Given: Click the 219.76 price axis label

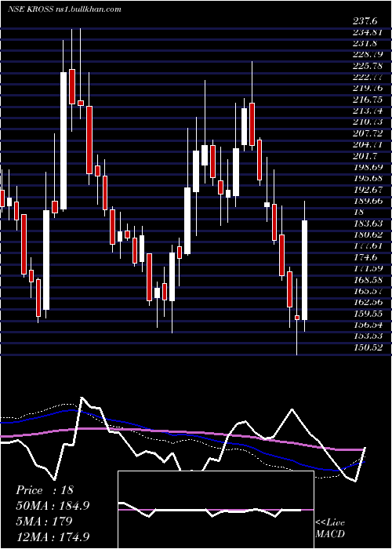Looking at the screenshot, I should coord(368,89).
